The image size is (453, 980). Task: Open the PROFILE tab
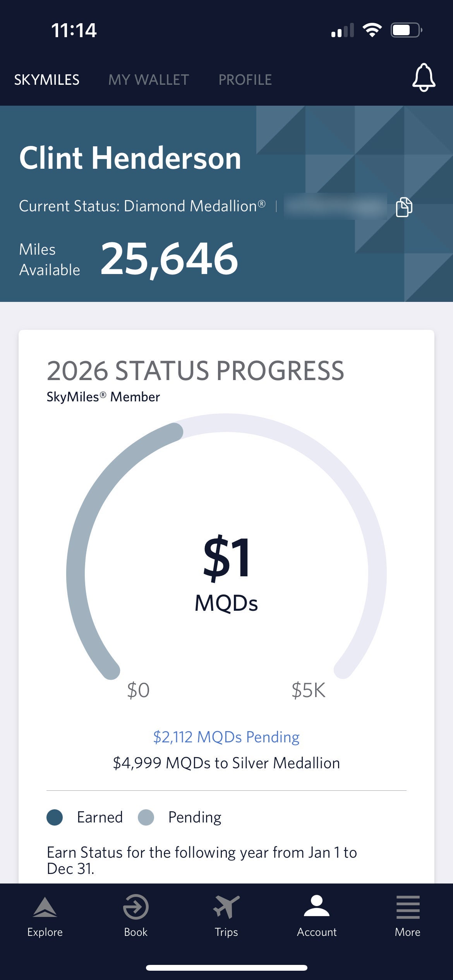coord(245,80)
